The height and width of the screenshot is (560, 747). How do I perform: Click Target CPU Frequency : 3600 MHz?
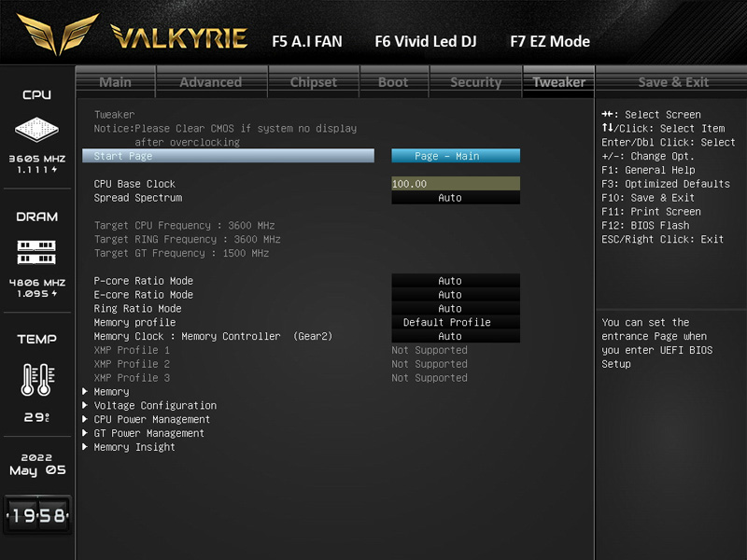(x=184, y=225)
